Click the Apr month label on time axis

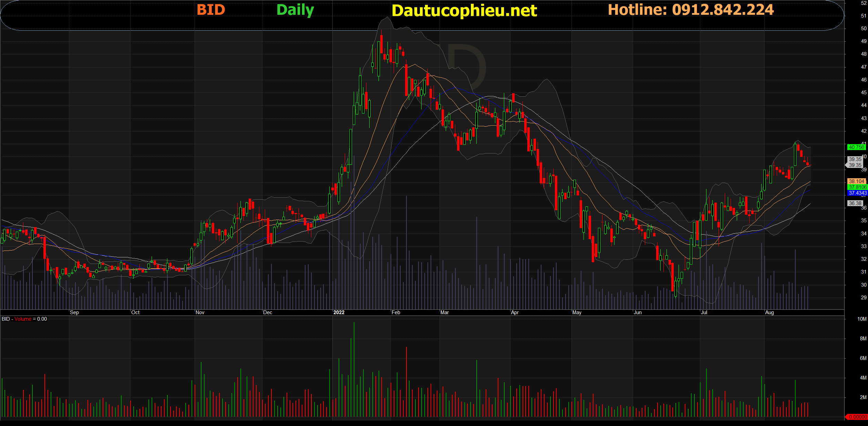[x=515, y=312]
